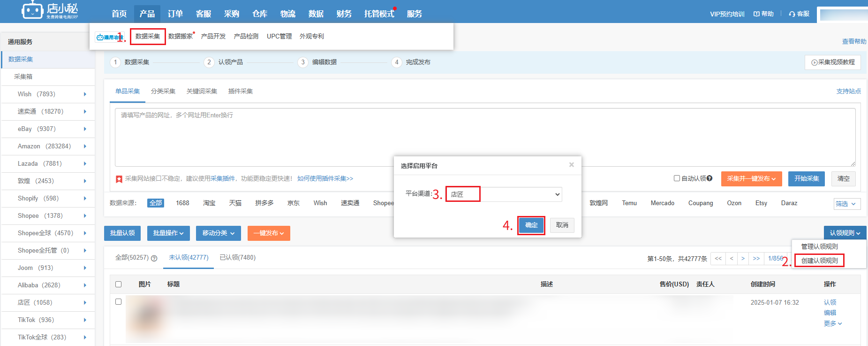Image resolution: width=868 pixels, height=346 pixels.
Task: Filter data source by Temu
Action: point(629,203)
